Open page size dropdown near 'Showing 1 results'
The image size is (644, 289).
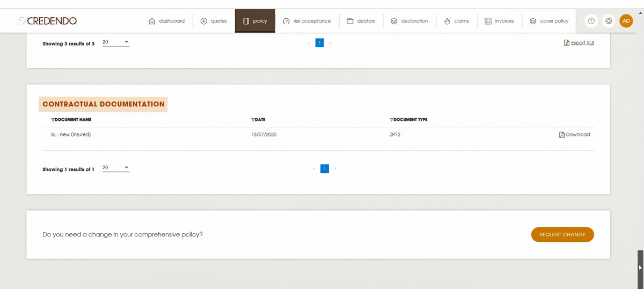(116, 168)
